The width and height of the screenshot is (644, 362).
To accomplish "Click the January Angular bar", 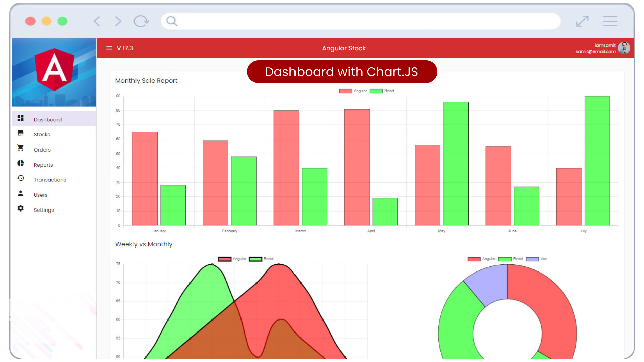I will (x=145, y=179).
